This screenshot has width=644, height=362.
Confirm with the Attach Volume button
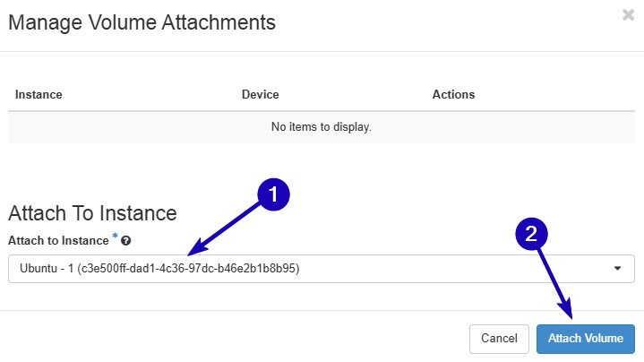585,339
